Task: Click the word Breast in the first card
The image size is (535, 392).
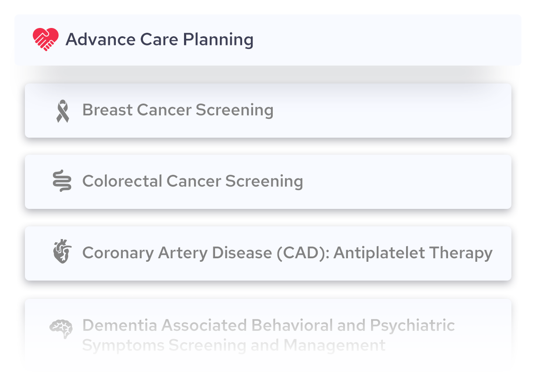Action: point(108,110)
